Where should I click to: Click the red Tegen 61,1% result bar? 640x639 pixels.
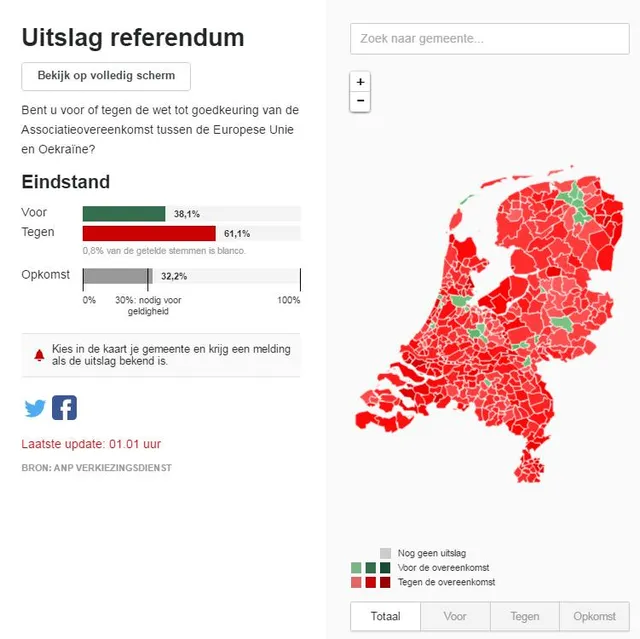pyautogui.click(x=149, y=233)
